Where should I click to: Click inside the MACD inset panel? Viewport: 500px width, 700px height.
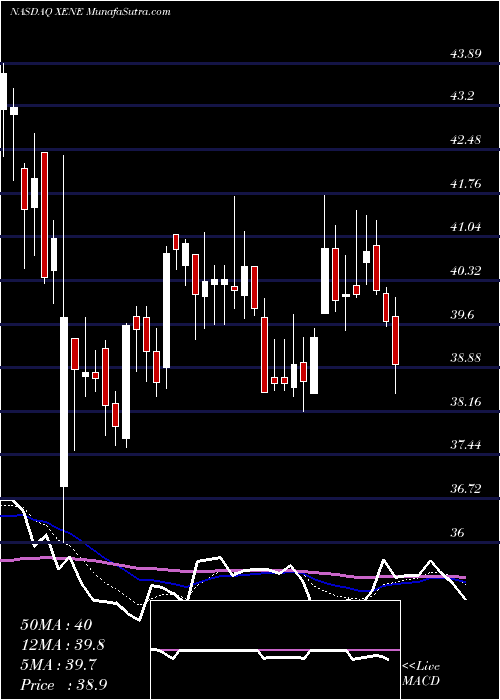click(275, 650)
